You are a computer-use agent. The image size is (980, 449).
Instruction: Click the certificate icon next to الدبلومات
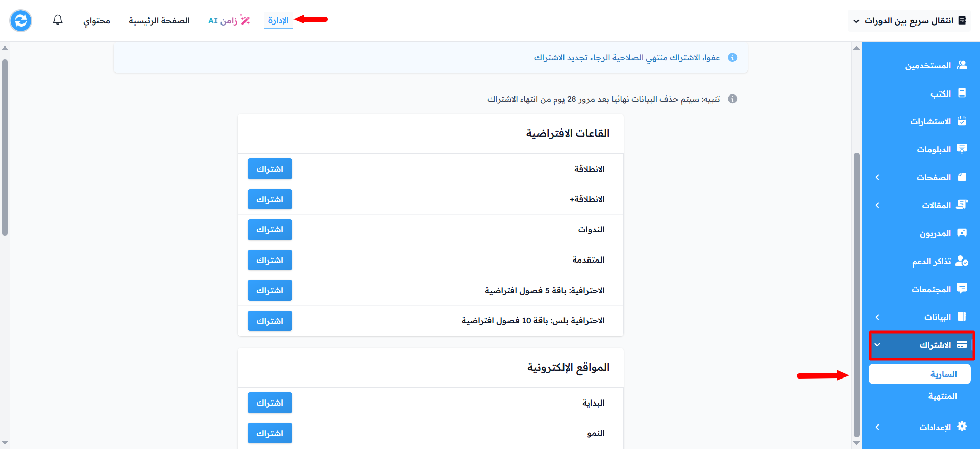point(962,149)
